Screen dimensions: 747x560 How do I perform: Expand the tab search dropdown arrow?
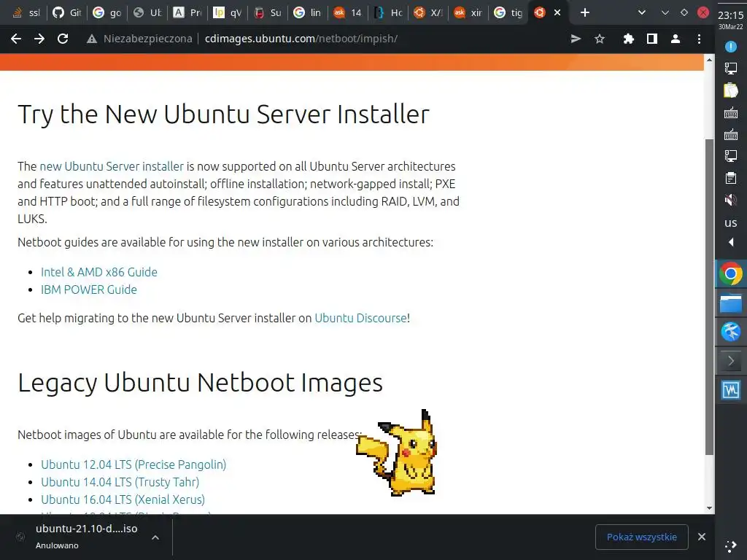point(642,13)
